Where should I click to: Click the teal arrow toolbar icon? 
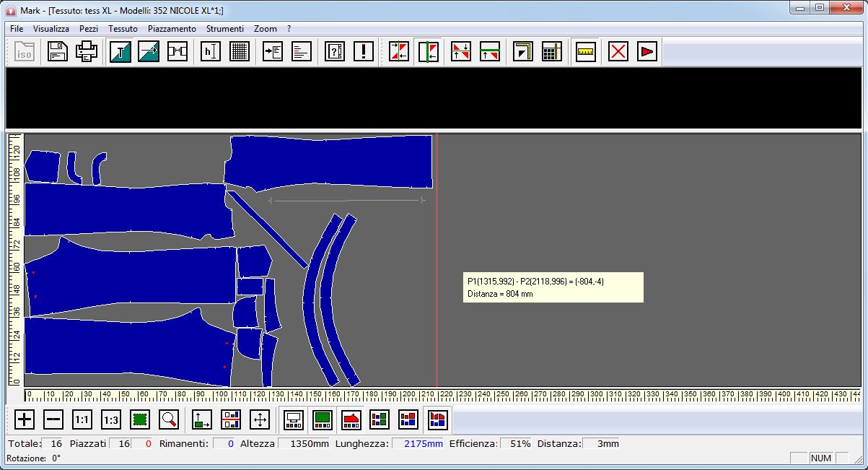(x=149, y=52)
